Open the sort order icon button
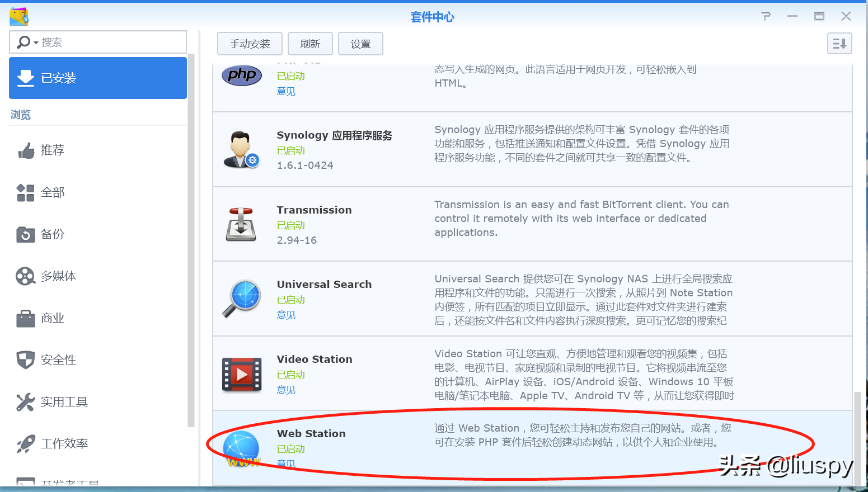 coord(839,44)
